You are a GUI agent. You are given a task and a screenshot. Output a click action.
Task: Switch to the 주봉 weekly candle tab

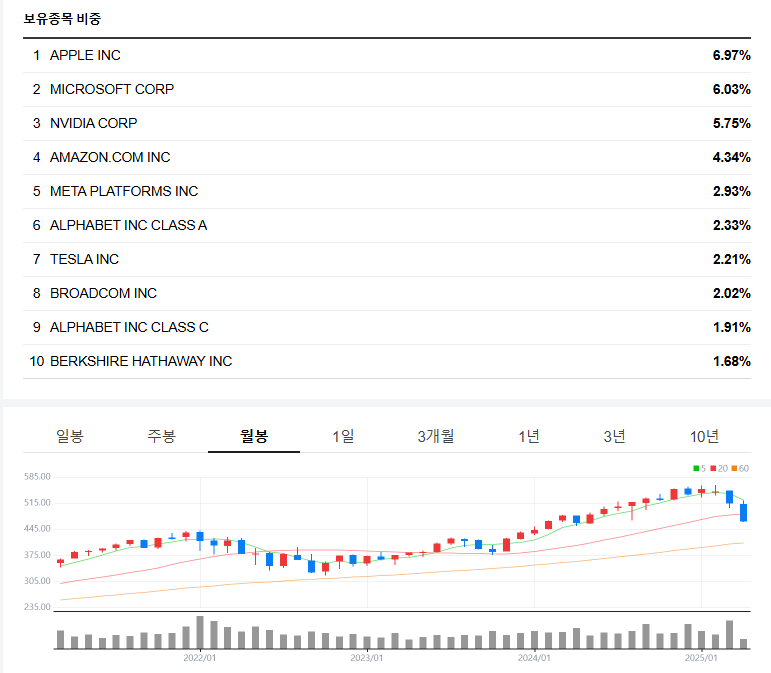(162, 436)
